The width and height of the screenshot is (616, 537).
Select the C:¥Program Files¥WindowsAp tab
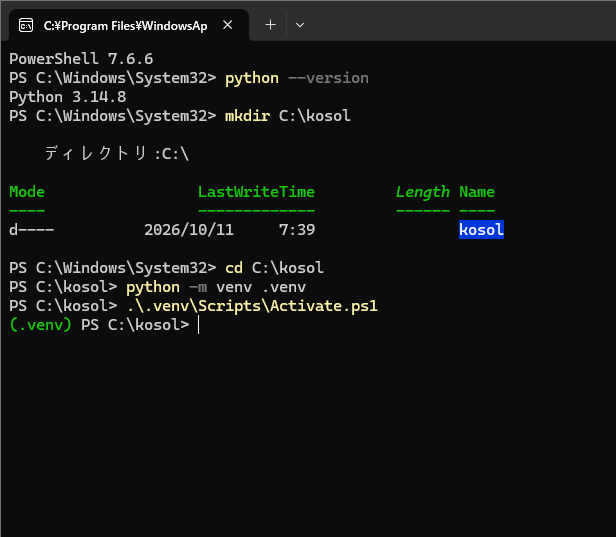129,26
